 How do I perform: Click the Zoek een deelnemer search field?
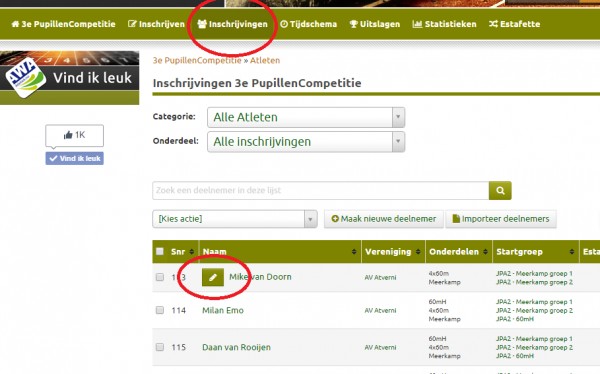tap(321, 190)
